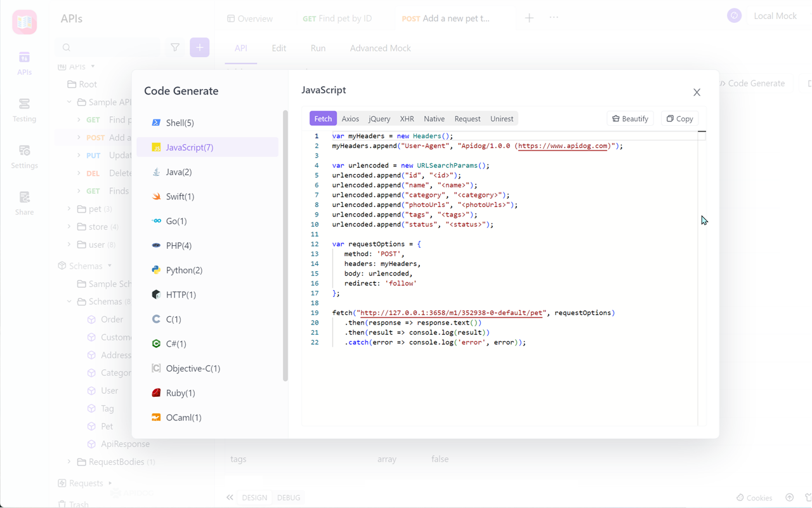Click the filter icon above the API tree

click(x=175, y=47)
